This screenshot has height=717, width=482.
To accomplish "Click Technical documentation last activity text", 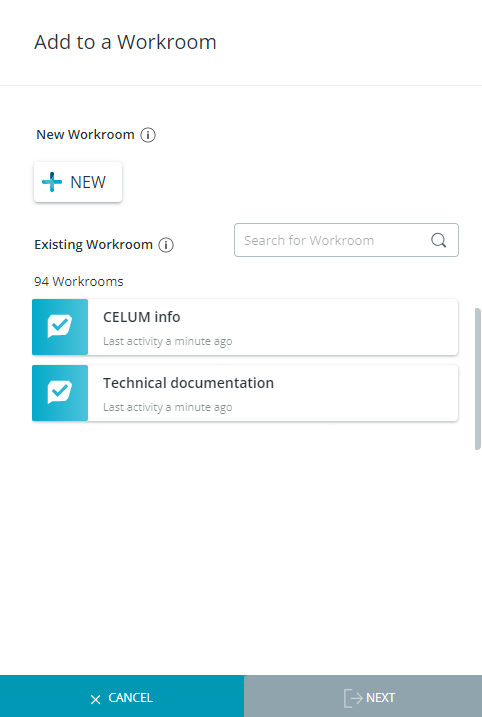I will click(167, 407).
